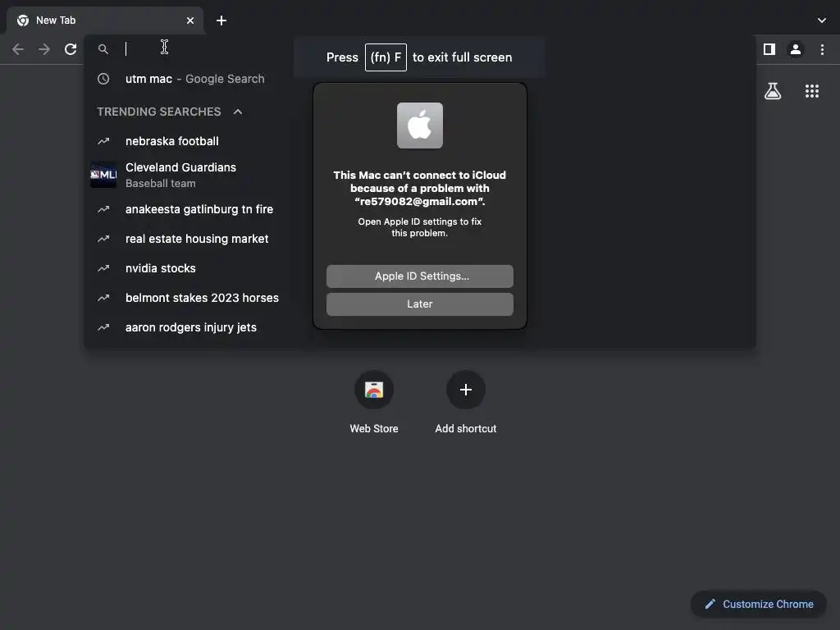Select 'anakeesta gatlinburg tn fire' suggestion
The height and width of the screenshot is (630, 840).
click(x=419, y=209)
